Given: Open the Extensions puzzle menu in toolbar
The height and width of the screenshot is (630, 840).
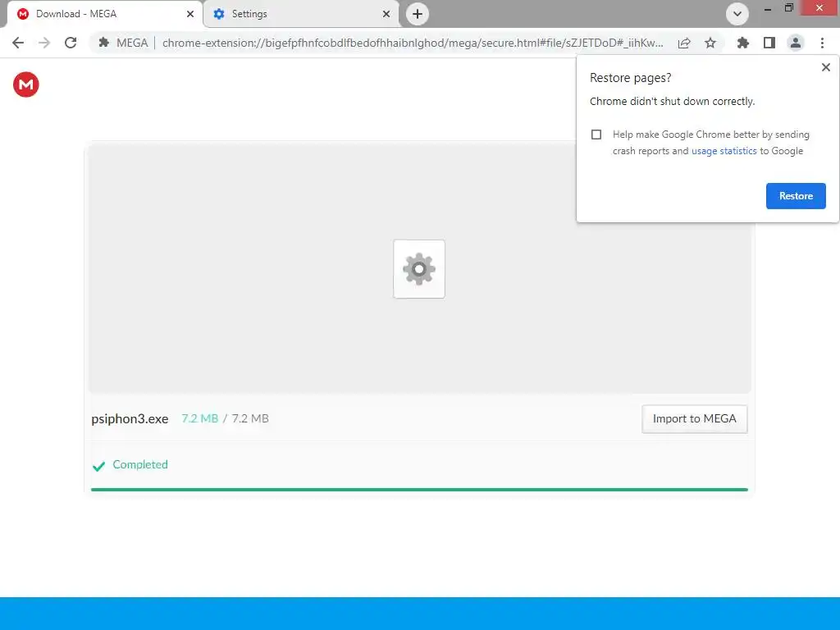Looking at the screenshot, I should click(743, 43).
